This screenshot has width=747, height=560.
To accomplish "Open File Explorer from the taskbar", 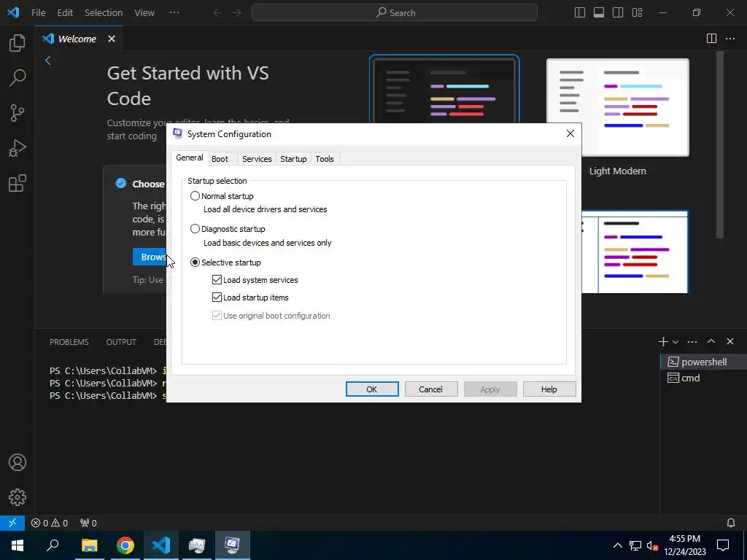I will (89, 545).
